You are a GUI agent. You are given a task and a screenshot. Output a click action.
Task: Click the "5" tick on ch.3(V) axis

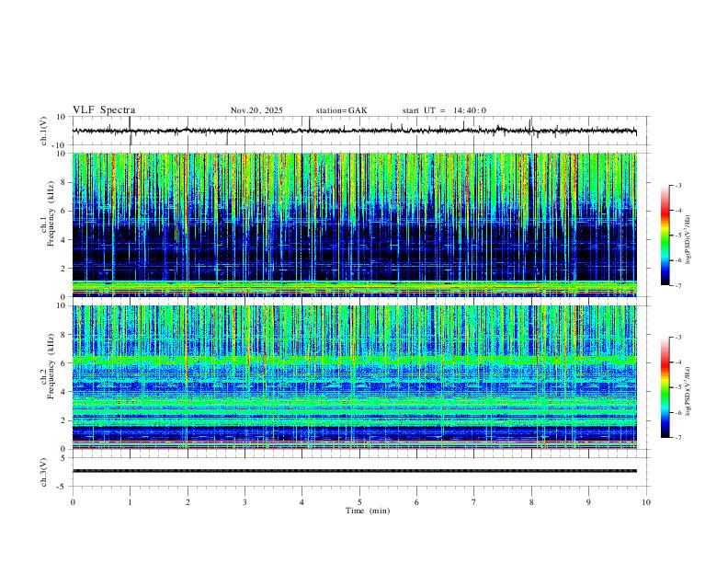click(63, 458)
